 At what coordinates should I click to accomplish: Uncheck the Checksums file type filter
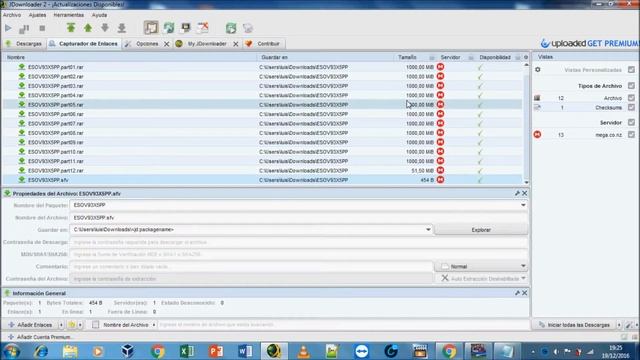(x=631, y=107)
